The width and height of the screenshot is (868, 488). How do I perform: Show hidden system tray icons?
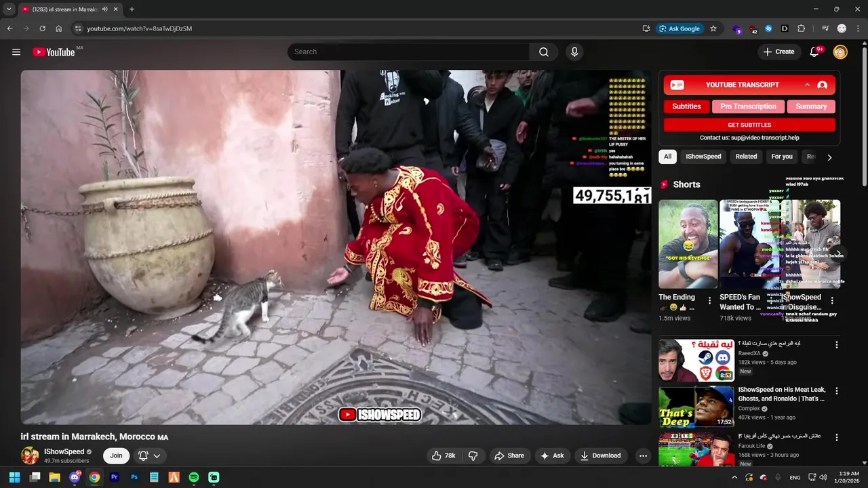click(734, 477)
